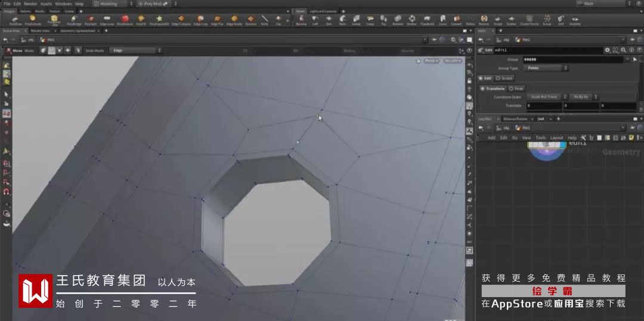Viewport: 644px width, 321px height.
Task: Open the Slide Mode Edge dropdown
Action: click(x=135, y=51)
